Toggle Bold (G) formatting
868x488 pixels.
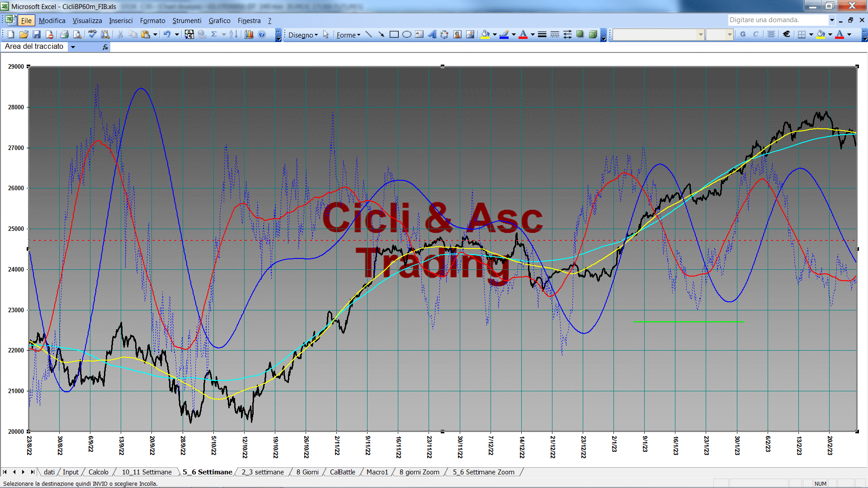point(743,34)
